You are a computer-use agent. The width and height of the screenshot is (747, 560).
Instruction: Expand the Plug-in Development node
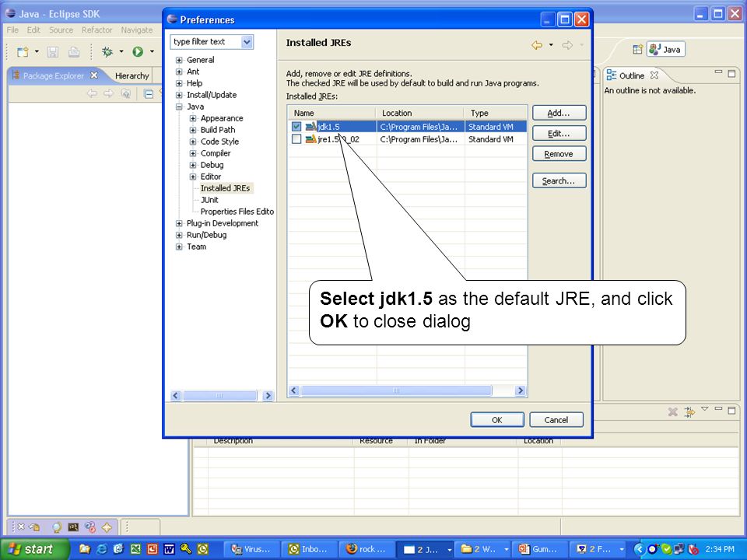pyautogui.click(x=179, y=223)
